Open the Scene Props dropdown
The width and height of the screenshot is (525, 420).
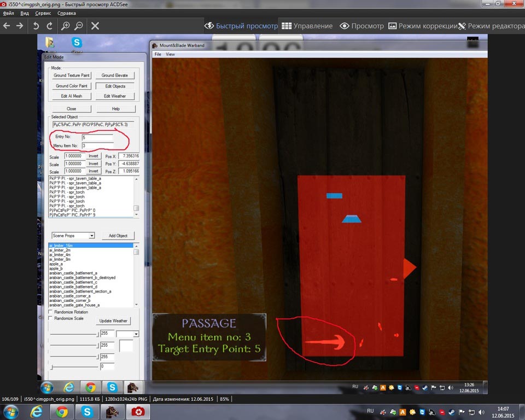tap(91, 236)
